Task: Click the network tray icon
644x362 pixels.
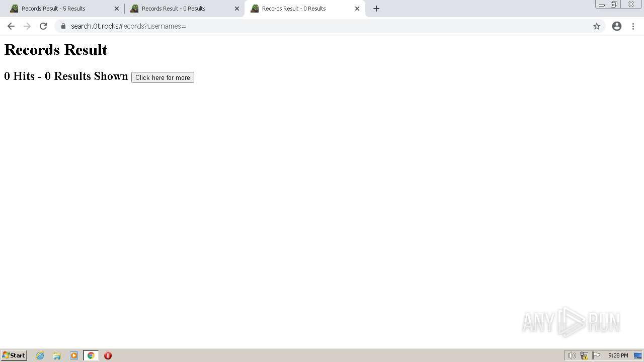Action: (584, 355)
